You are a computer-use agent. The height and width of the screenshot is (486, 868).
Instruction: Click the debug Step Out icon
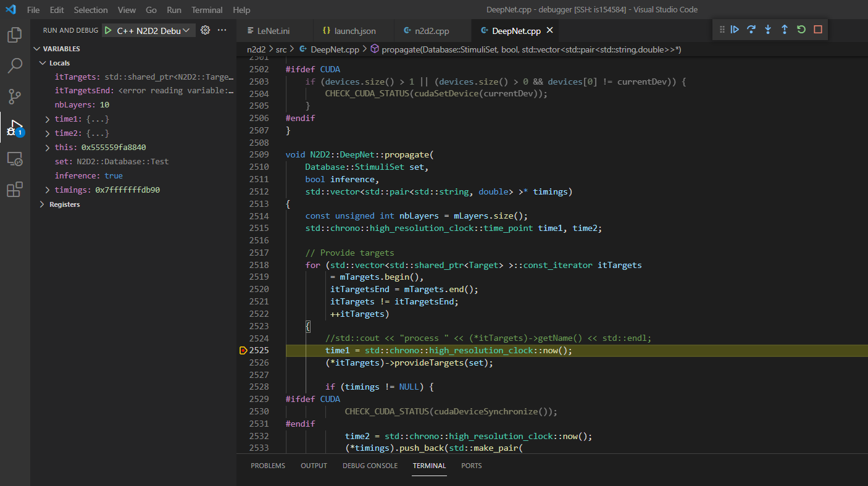click(x=785, y=30)
